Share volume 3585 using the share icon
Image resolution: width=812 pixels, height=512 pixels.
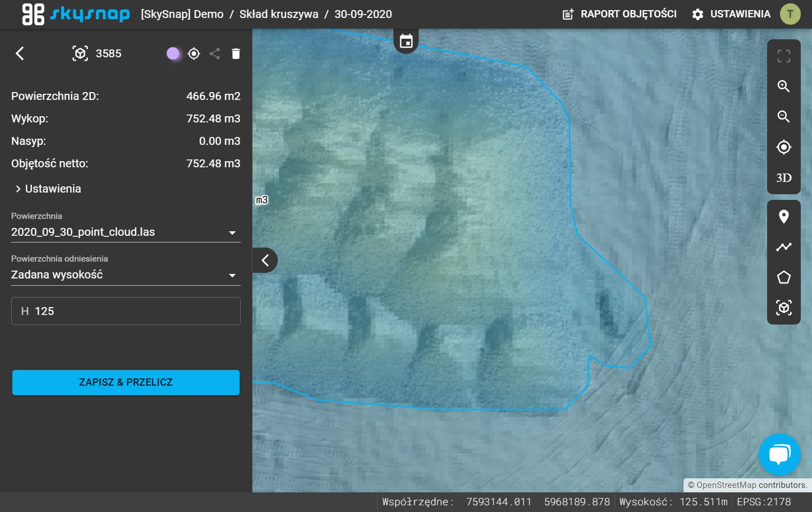pyautogui.click(x=214, y=53)
